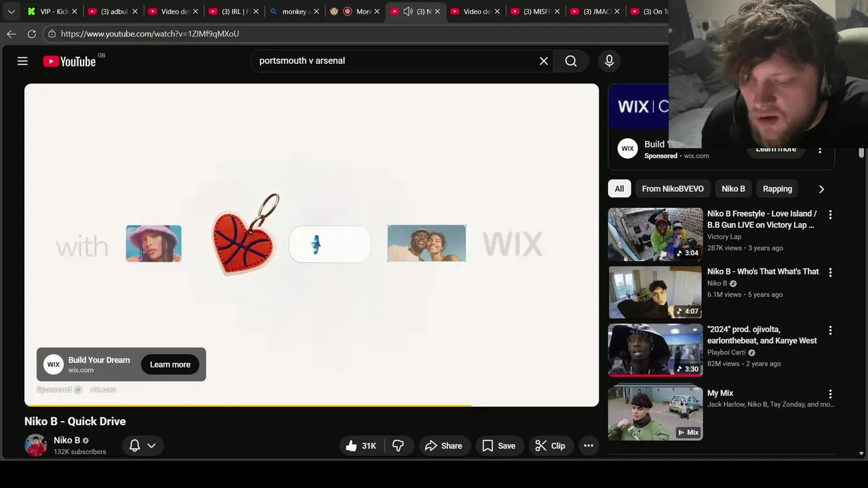The image size is (868, 488).
Task: Open Sponsored info icon on ad
Action: coord(78,390)
